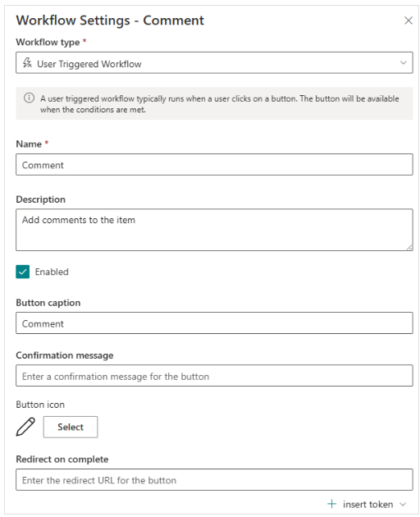Focus the Name input field

[214, 164]
